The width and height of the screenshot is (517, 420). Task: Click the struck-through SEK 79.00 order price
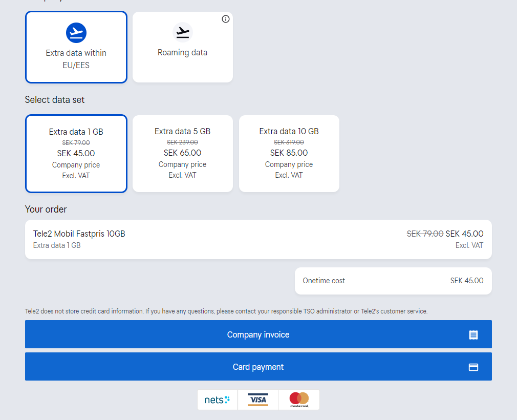tap(425, 234)
